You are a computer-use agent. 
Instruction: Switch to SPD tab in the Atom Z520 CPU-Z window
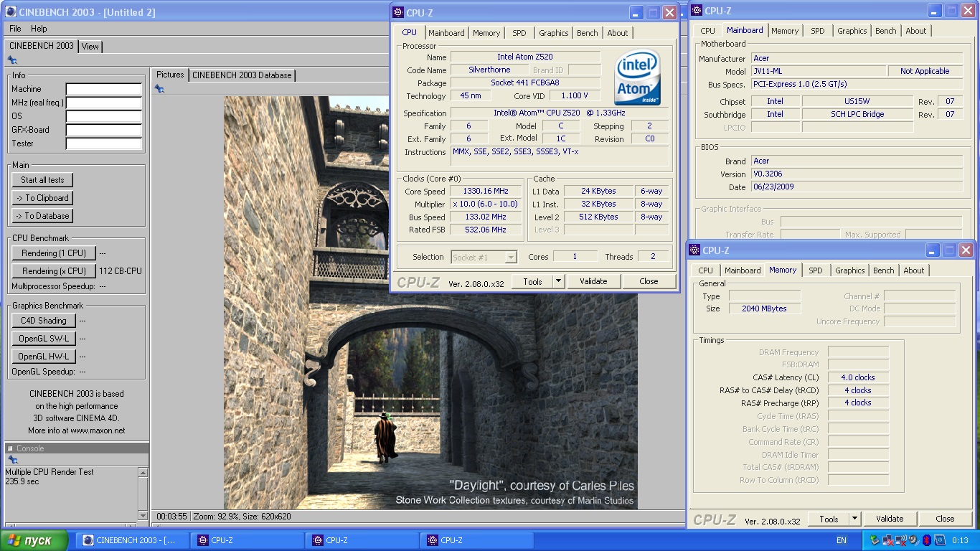click(519, 33)
